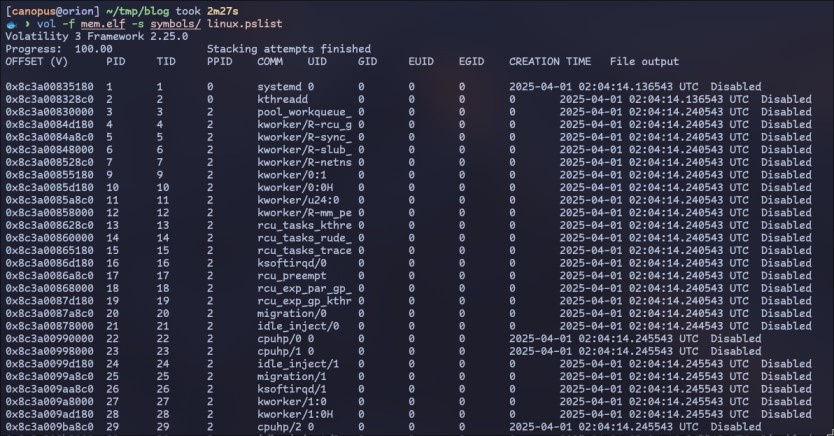Screen dimensions: 834x436
Task: Click the kworker/0:0H process name
Action: (x=295, y=188)
